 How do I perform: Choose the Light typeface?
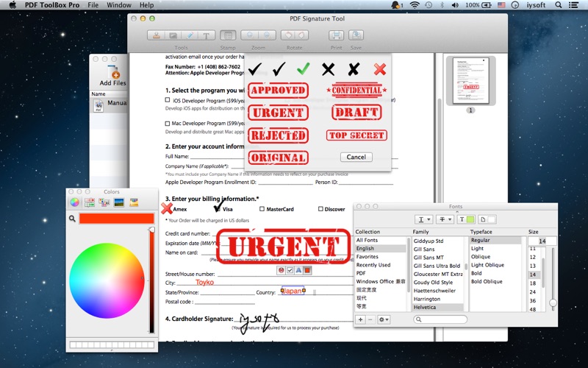tap(495, 249)
